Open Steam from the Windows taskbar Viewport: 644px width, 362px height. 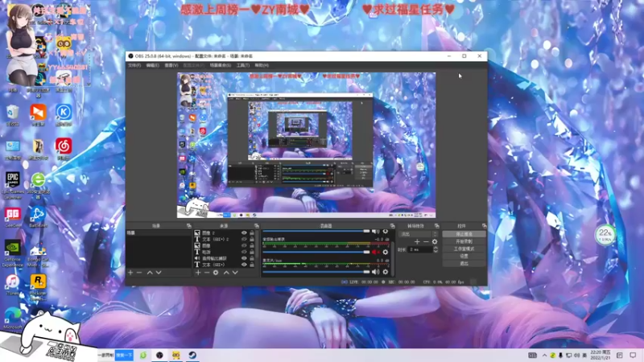pos(192,355)
